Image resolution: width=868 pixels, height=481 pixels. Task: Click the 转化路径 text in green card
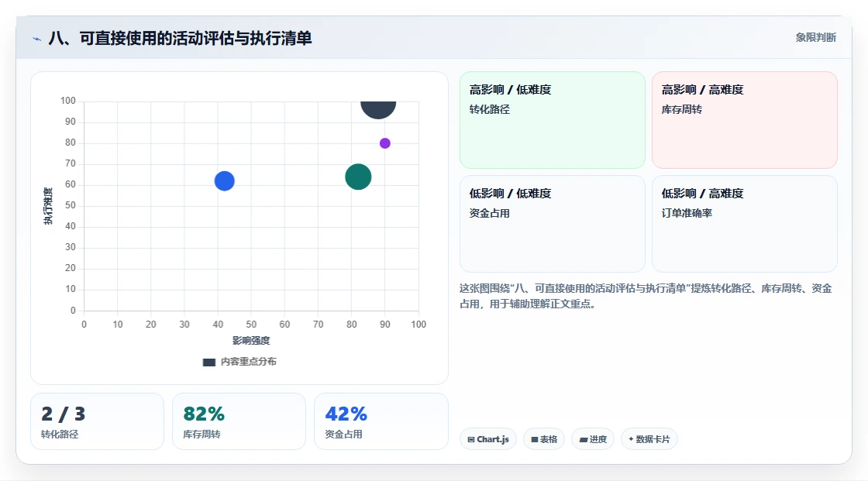pyautogui.click(x=490, y=109)
